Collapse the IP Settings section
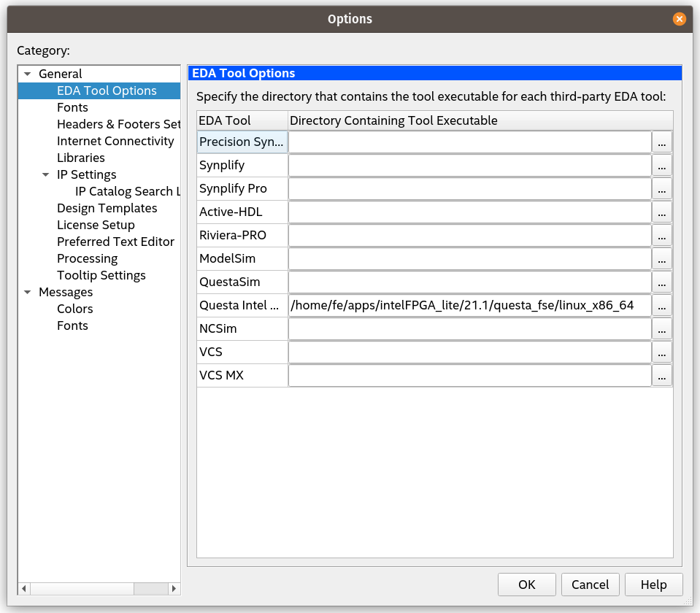Viewport: 700px width, 613px height. [x=45, y=174]
